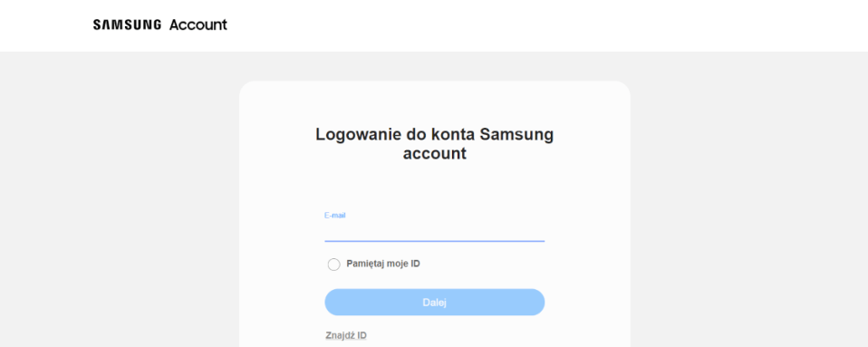Enable the Pamiętaj moje ID checkbox

[x=333, y=265]
